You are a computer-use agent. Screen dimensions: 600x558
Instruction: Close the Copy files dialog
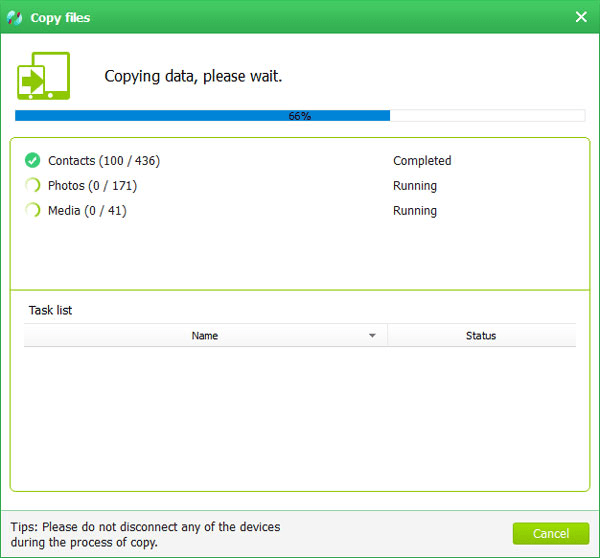point(581,17)
